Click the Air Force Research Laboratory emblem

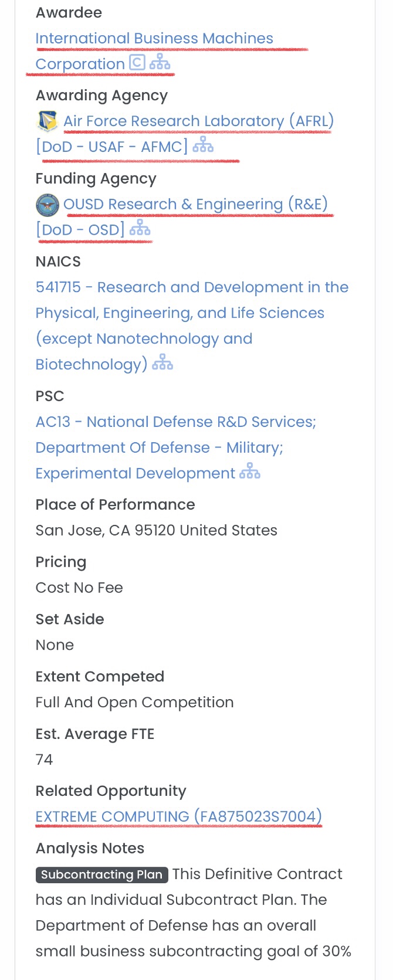pos(47,121)
